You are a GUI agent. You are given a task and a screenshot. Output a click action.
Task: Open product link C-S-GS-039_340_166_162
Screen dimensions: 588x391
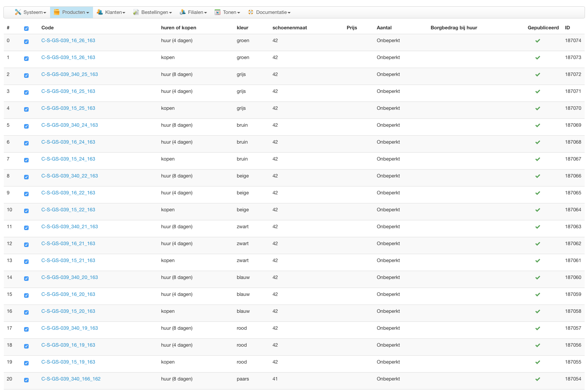point(71,379)
